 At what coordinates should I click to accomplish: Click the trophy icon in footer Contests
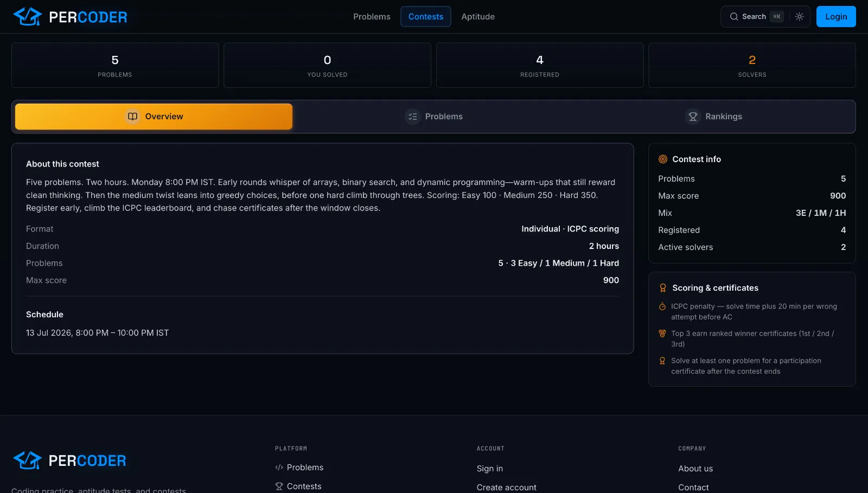click(279, 486)
